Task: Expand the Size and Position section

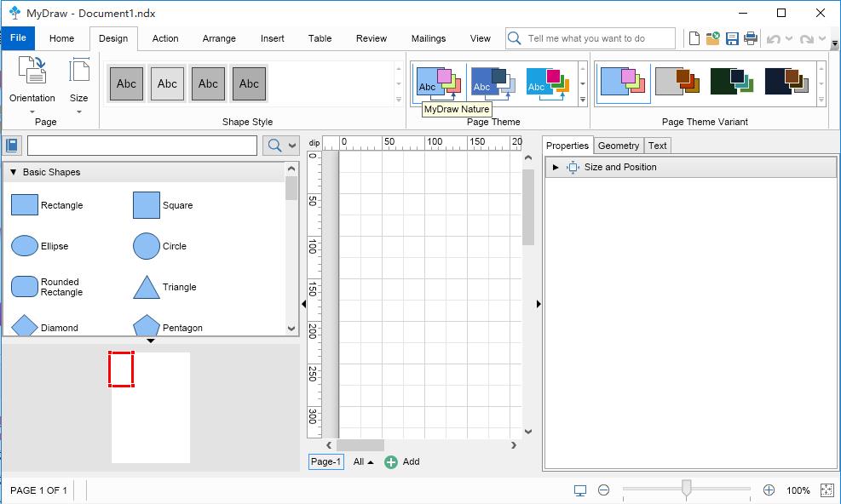Action: coord(556,167)
